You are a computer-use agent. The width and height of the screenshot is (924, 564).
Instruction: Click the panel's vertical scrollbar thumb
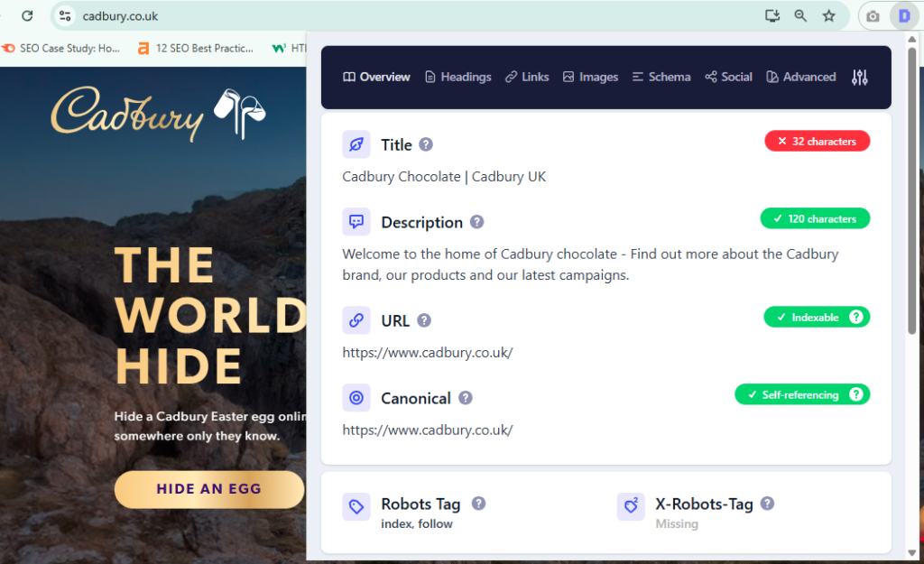point(912,191)
